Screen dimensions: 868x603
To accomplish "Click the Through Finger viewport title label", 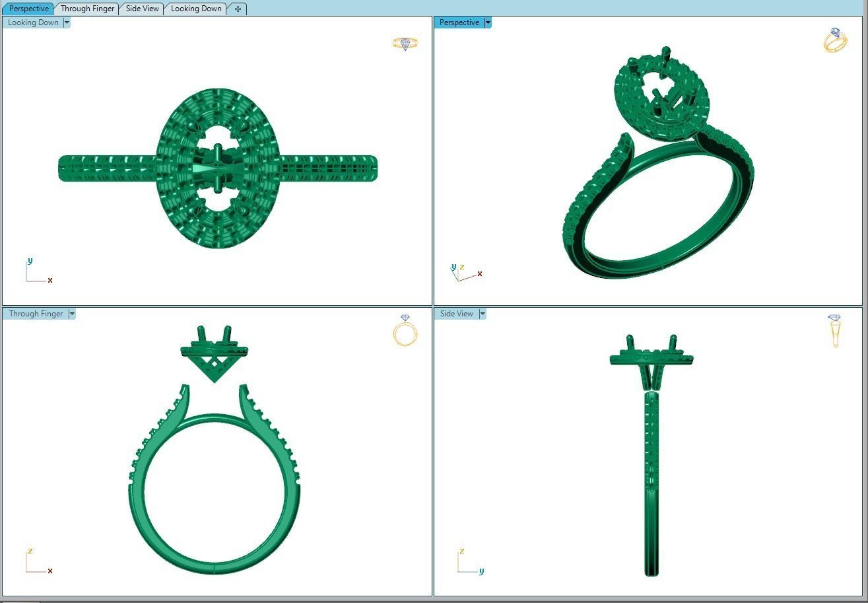I will click(36, 314).
